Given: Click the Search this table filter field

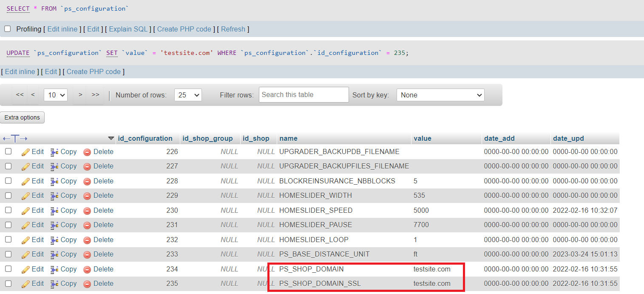Looking at the screenshot, I should pos(304,95).
